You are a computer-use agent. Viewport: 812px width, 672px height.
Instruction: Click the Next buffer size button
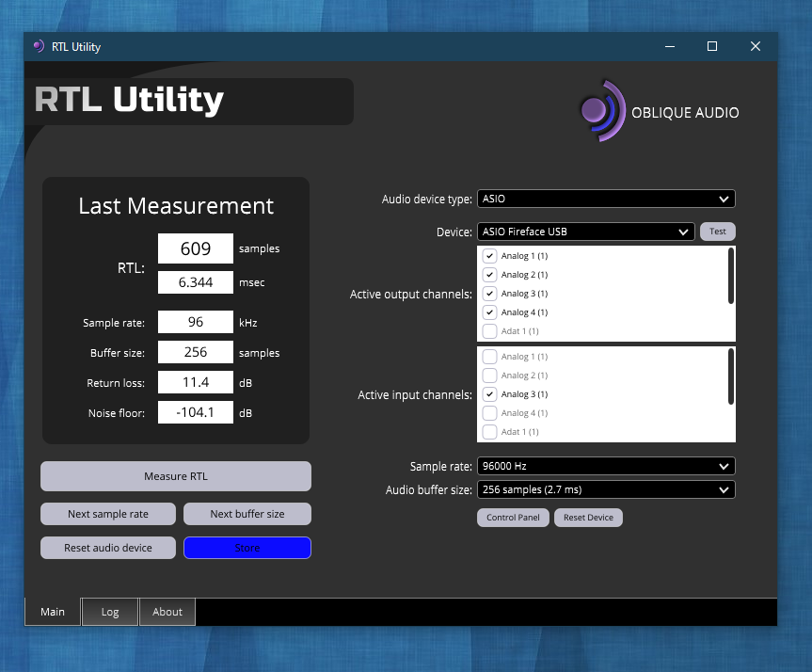pyautogui.click(x=247, y=514)
